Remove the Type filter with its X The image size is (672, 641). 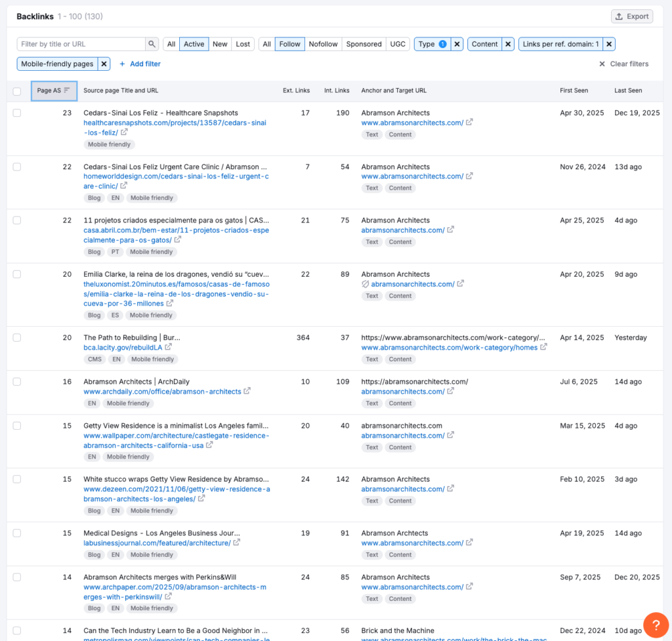(x=457, y=44)
